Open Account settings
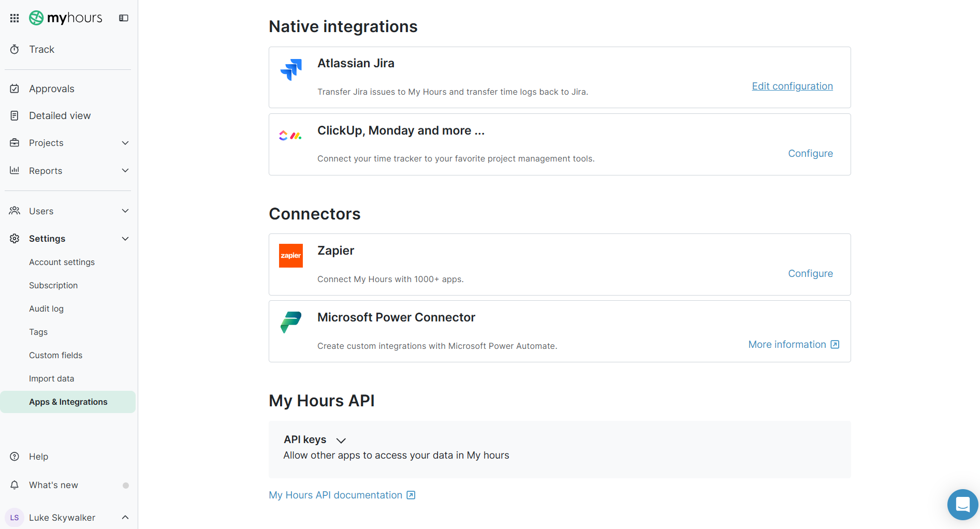980x529 pixels. pyautogui.click(x=62, y=262)
